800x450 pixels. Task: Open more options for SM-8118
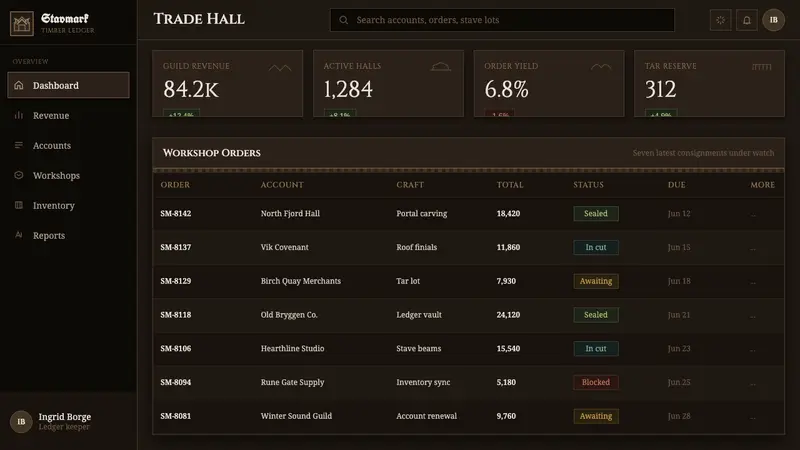click(x=754, y=316)
